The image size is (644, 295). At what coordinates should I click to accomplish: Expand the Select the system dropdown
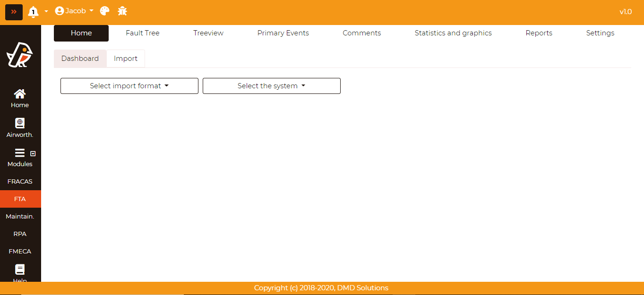[x=272, y=86]
